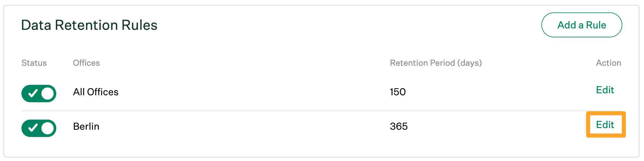Open Edit for the Berlin rule

[x=605, y=125]
